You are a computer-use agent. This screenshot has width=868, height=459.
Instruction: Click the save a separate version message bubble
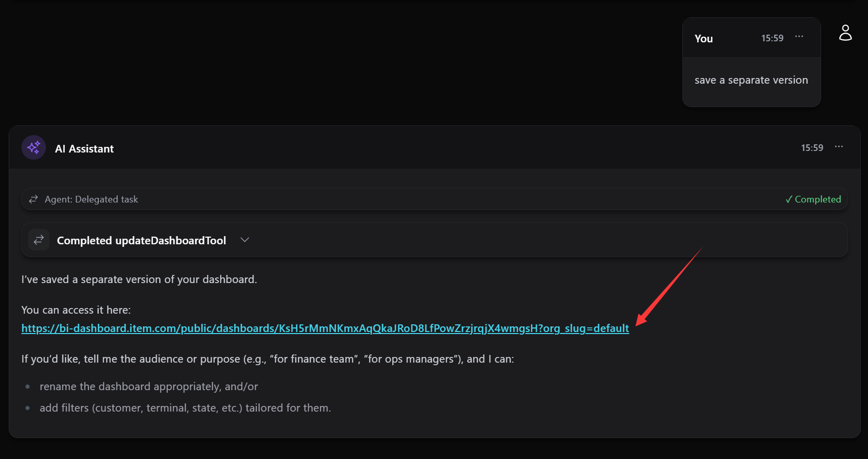[x=751, y=80]
